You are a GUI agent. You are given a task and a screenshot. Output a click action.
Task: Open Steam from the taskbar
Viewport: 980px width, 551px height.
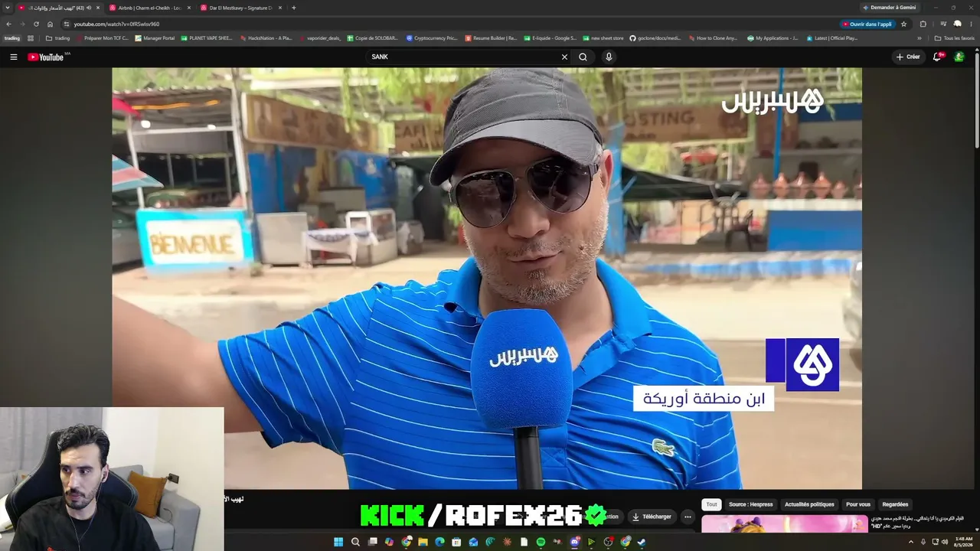642,542
